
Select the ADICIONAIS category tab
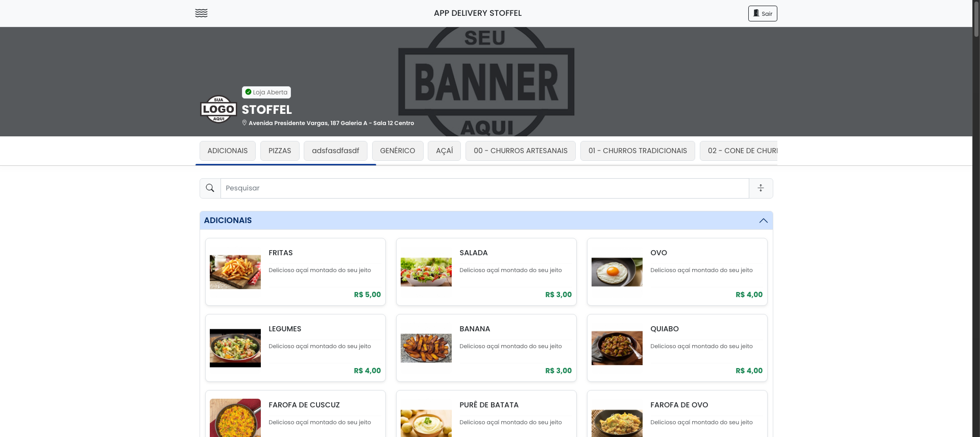point(228,151)
